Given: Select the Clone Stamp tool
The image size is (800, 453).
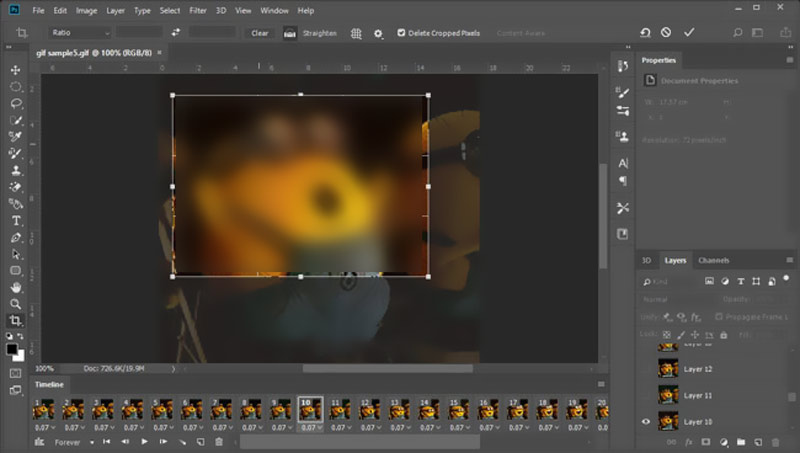Looking at the screenshot, I should point(15,170).
